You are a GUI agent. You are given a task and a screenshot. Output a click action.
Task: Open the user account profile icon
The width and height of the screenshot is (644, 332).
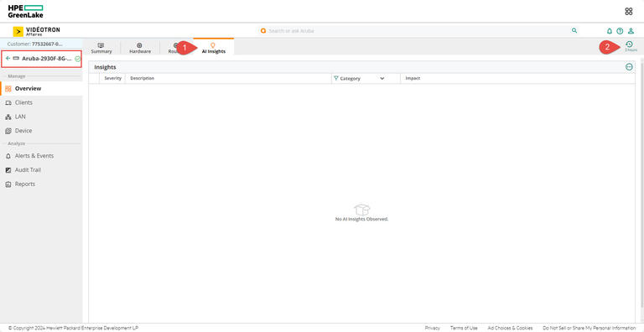[x=631, y=31]
